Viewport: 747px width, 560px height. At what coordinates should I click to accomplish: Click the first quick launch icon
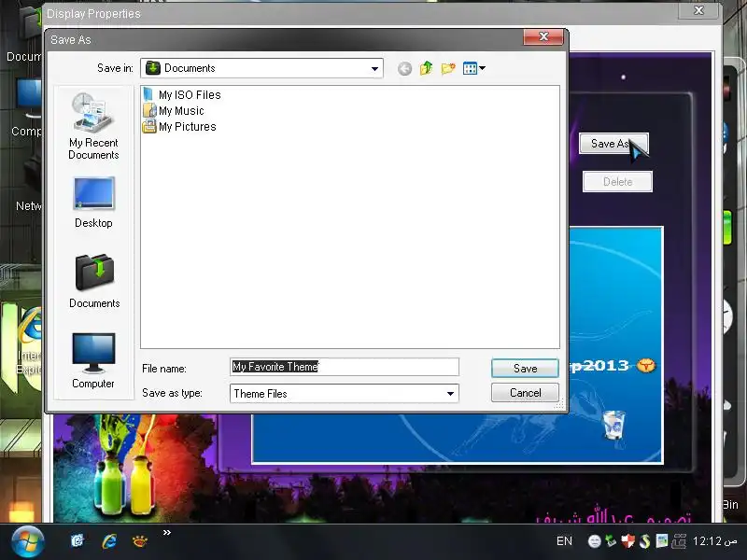click(78, 541)
